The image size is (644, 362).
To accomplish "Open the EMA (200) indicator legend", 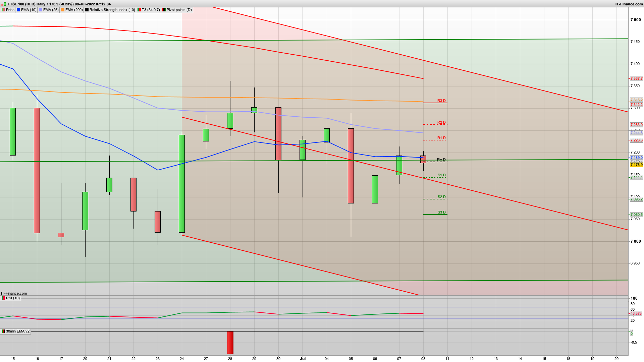I will point(72,10).
